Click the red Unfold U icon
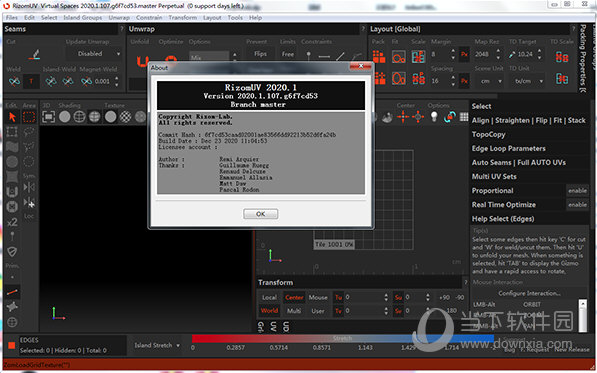This screenshot has height=373, width=597. point(143,61)
